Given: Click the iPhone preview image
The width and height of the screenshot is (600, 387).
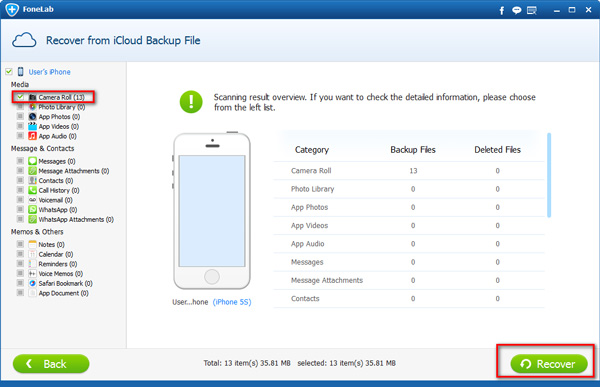Looking at the screenshot, I should [x=212, y=211].
